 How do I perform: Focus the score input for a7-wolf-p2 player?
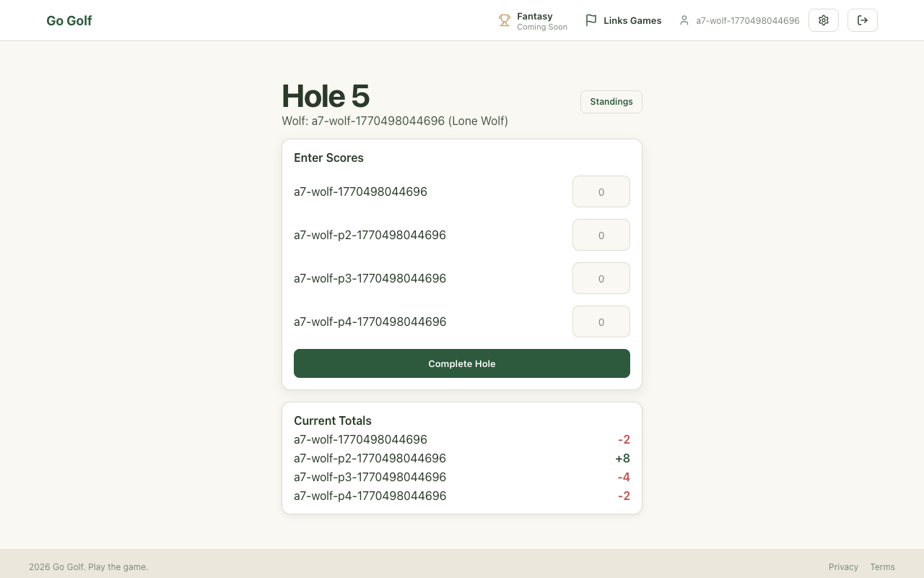pyautogui.click(x=601, y=236)
